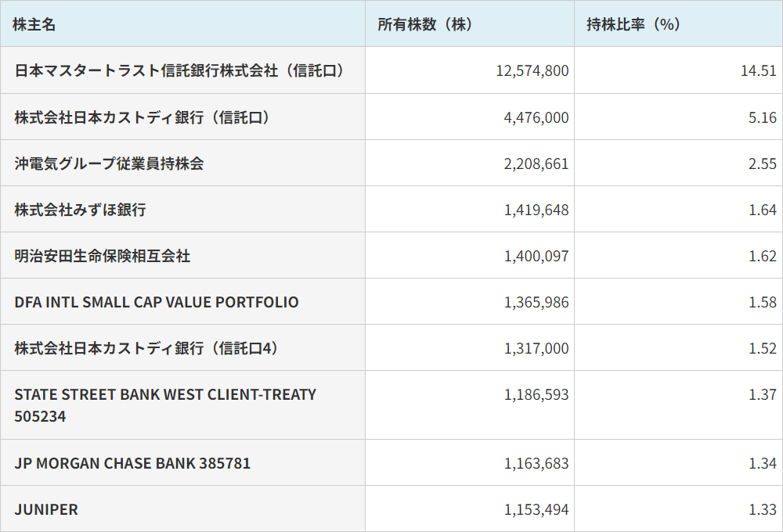
Task: Click the ratio value 5.16
Action: (762, 118)
